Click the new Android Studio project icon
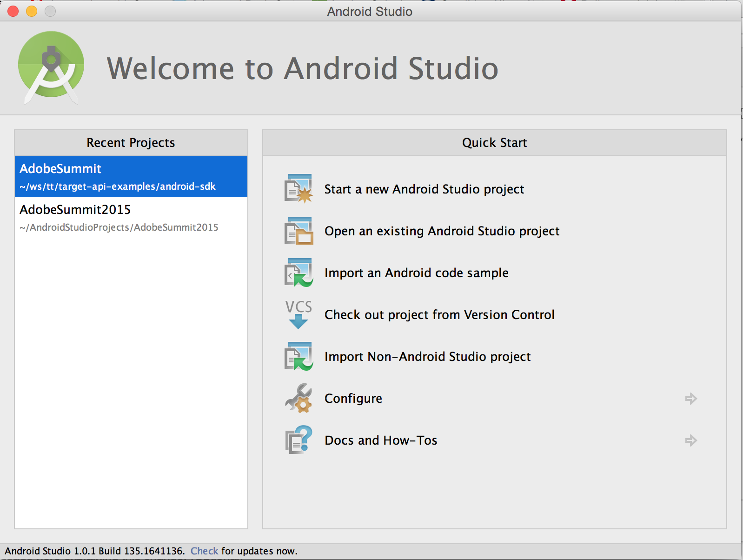This screenshot has height=560, width=743. click(x=299, y=189)
